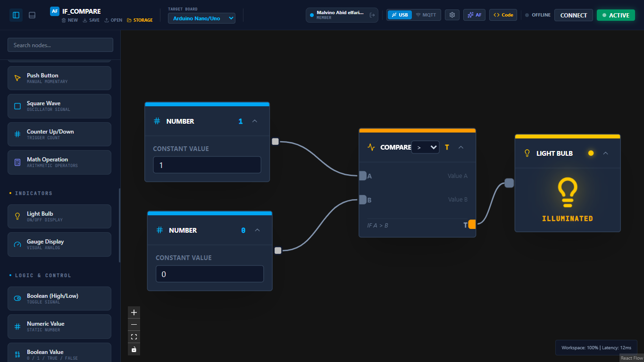Toggle the ACTIVE status button
Image resolution: width=644 pixels, height=362 pixels.
(x=616, y=15)
